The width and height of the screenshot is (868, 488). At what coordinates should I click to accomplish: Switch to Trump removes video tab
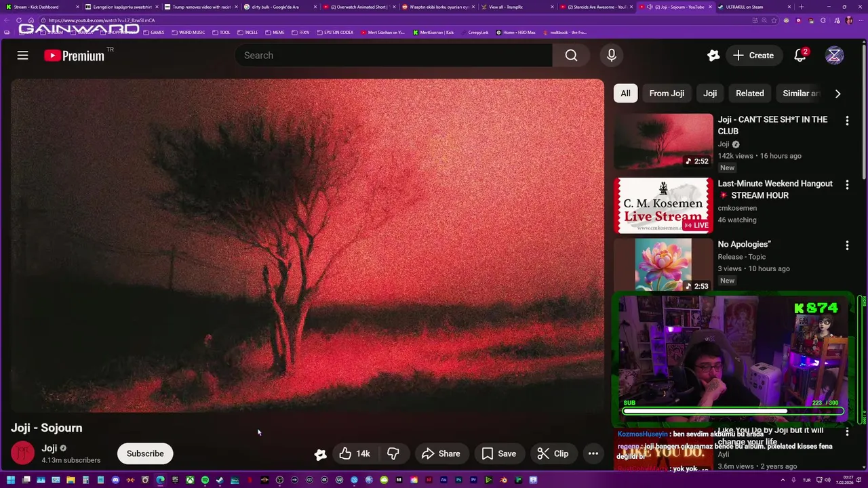tap(200, 7)
